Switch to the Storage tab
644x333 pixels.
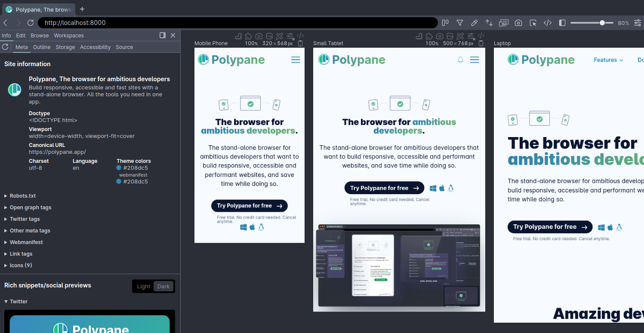pyautogui.click(x=65, y=47)
